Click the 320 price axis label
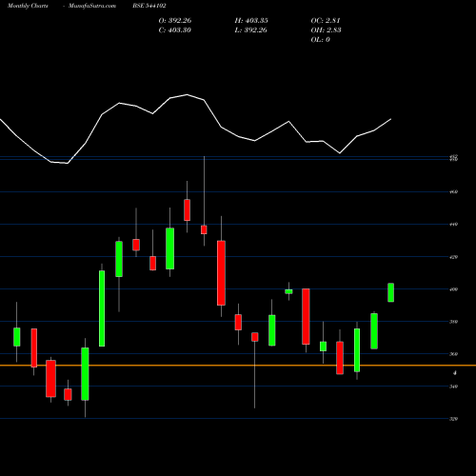 (454, 419)
